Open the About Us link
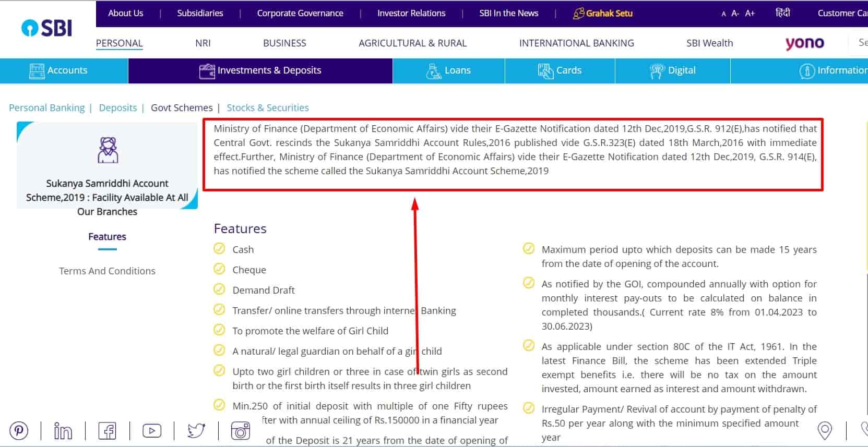 pyautogui.click(x=125, y=13)
